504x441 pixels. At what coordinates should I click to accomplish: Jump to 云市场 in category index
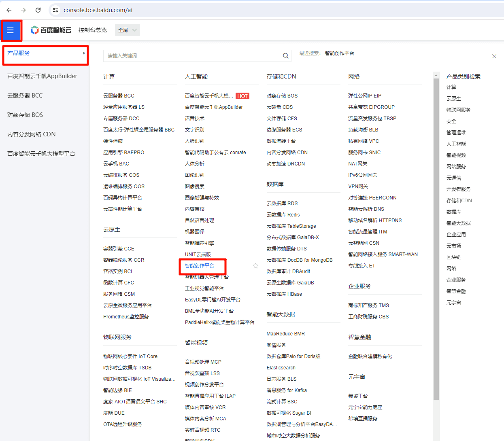point(454,246)
